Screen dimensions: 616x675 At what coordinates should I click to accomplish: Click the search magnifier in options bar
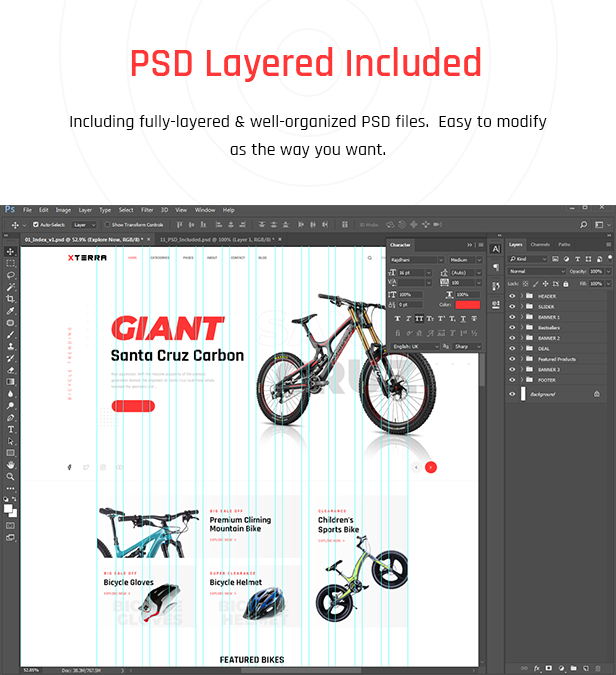pos(583,225)
